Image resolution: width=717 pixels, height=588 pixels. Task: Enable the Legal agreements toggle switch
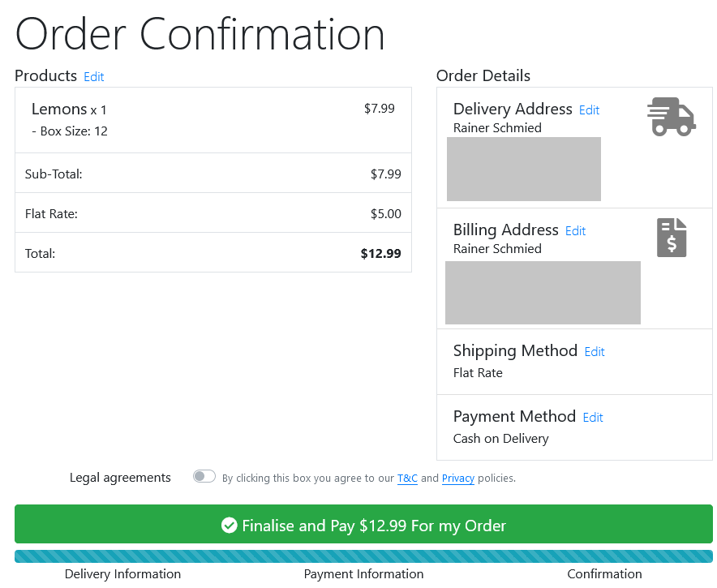204,476
